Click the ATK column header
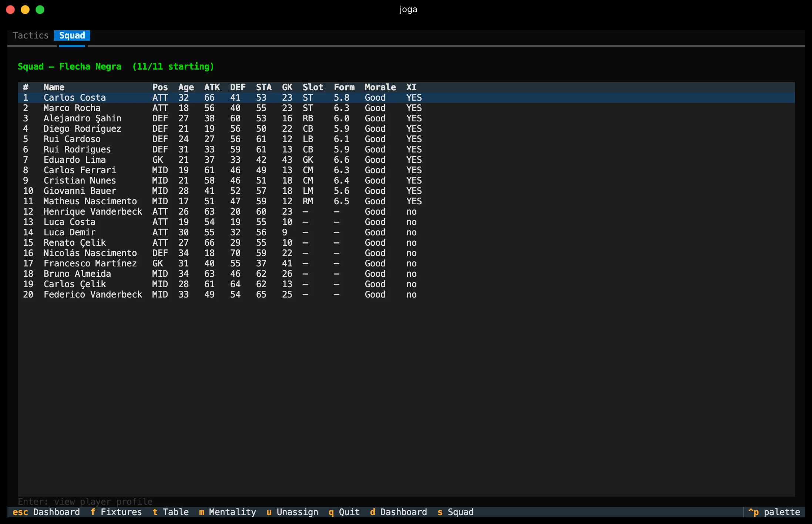Image resolution: width=812 pixels, height=524 pixels. point(212,87)
